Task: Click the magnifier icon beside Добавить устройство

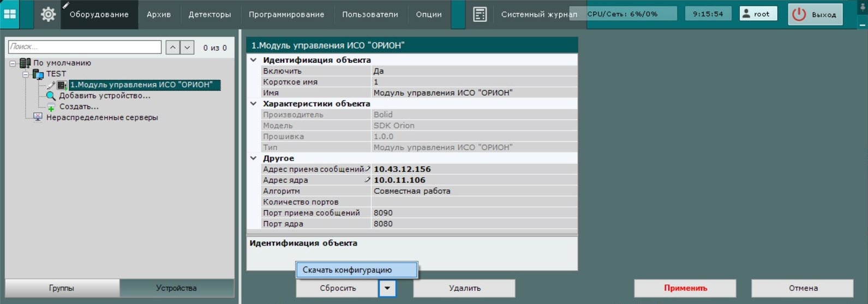Action: pos(51,96)
